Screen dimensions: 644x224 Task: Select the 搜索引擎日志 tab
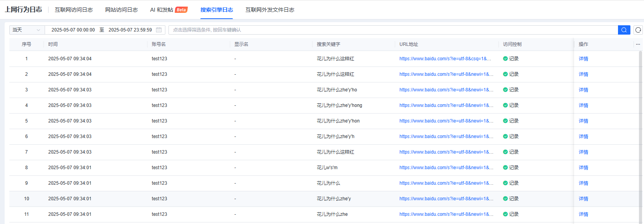tap(217, 10)
